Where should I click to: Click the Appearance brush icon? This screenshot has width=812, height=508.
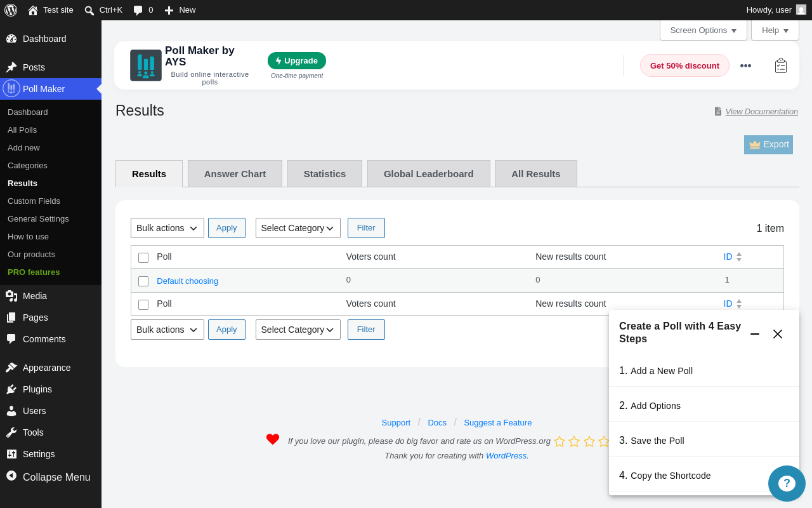click(x=11, y=368)
